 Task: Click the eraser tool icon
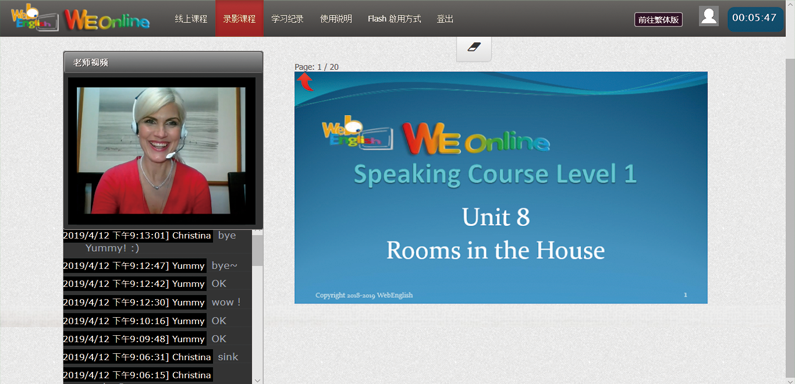pyautogui.click(x=474, y=47)
